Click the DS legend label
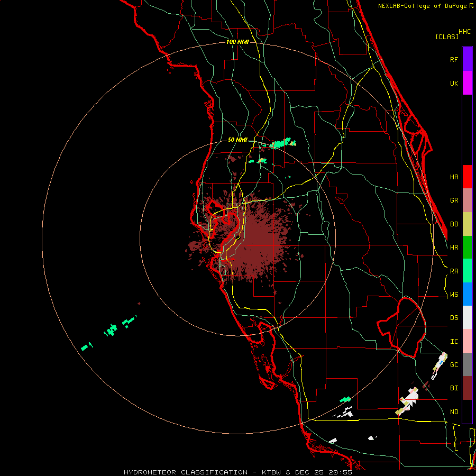Screen dimensions: 476x476 [x=454, y=318]
